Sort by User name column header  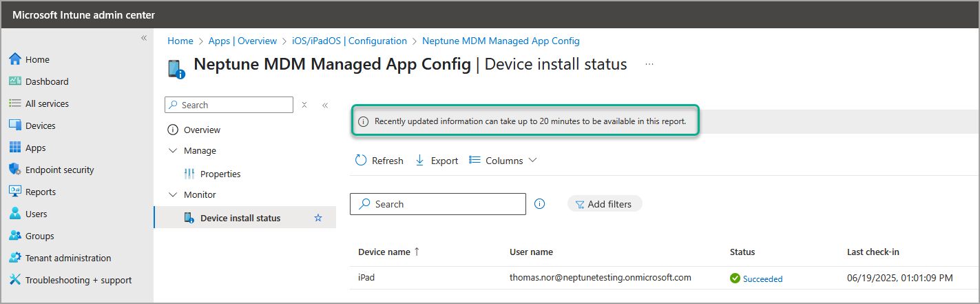click(x=531, y=252)
